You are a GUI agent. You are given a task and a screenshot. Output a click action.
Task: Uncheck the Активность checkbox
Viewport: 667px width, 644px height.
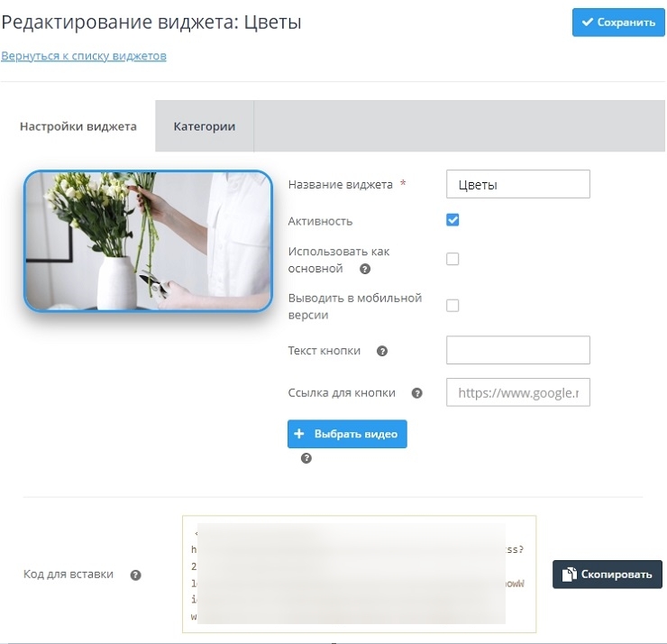452,220
